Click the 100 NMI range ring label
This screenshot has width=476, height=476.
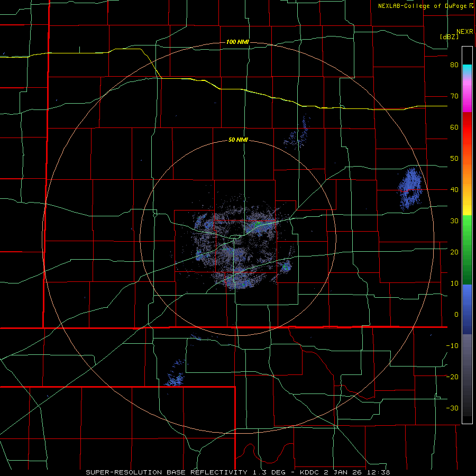[x=237, y=42]
